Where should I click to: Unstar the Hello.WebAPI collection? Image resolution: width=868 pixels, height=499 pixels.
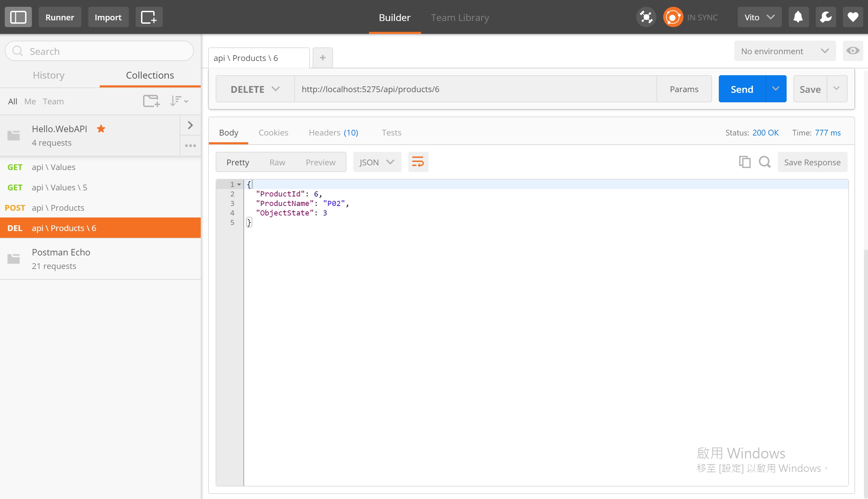(101, 129)
